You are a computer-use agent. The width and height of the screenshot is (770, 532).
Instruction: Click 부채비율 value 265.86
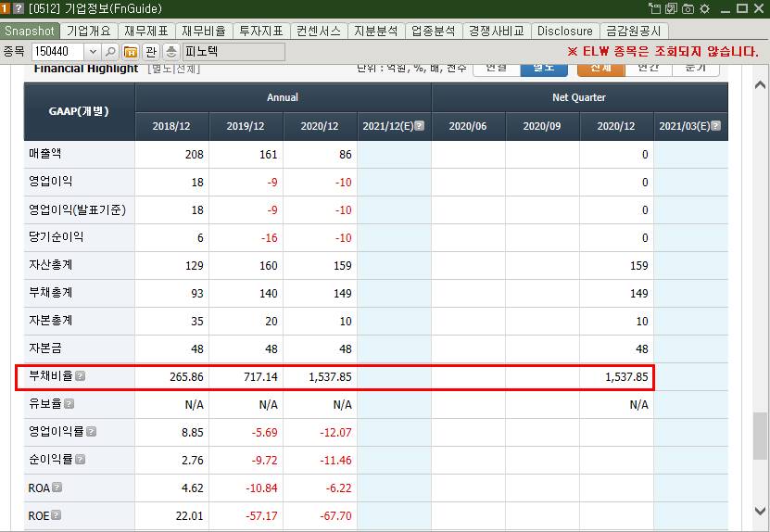point(186,377)
